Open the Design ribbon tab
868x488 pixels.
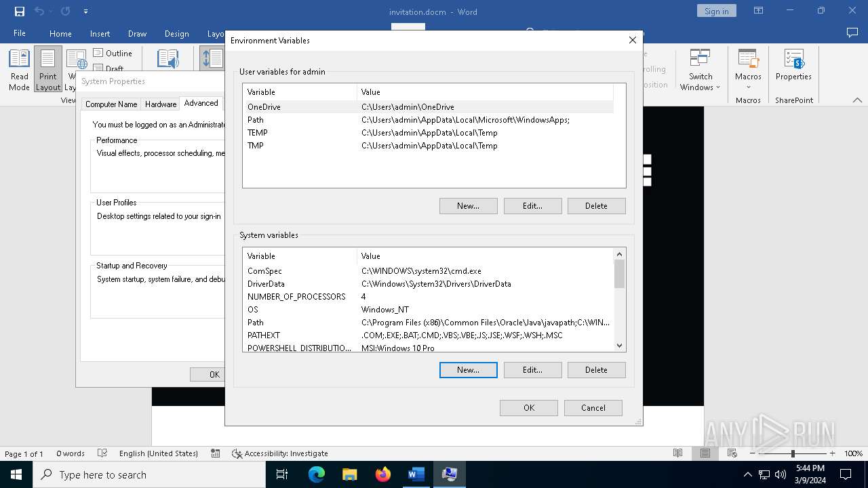(x=176, y=33)
